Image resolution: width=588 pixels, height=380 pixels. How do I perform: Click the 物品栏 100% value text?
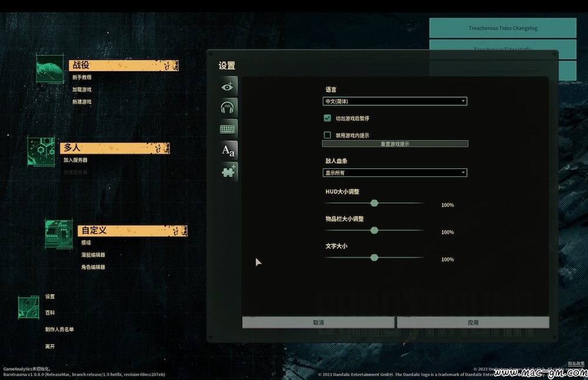pyautogui.click(x=447, y=232)
